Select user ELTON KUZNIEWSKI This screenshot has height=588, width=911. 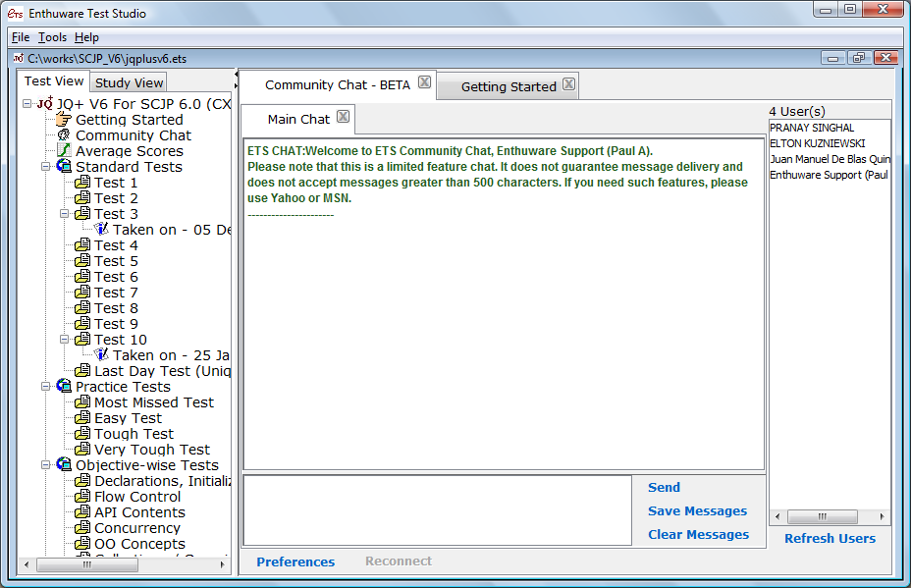pos(829,143)
